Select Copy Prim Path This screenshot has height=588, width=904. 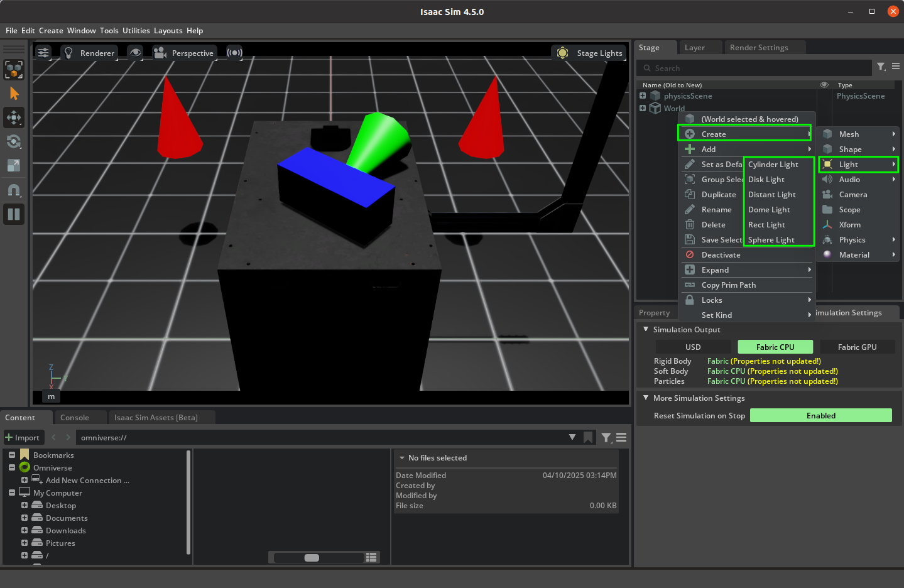tap(748, 285)
